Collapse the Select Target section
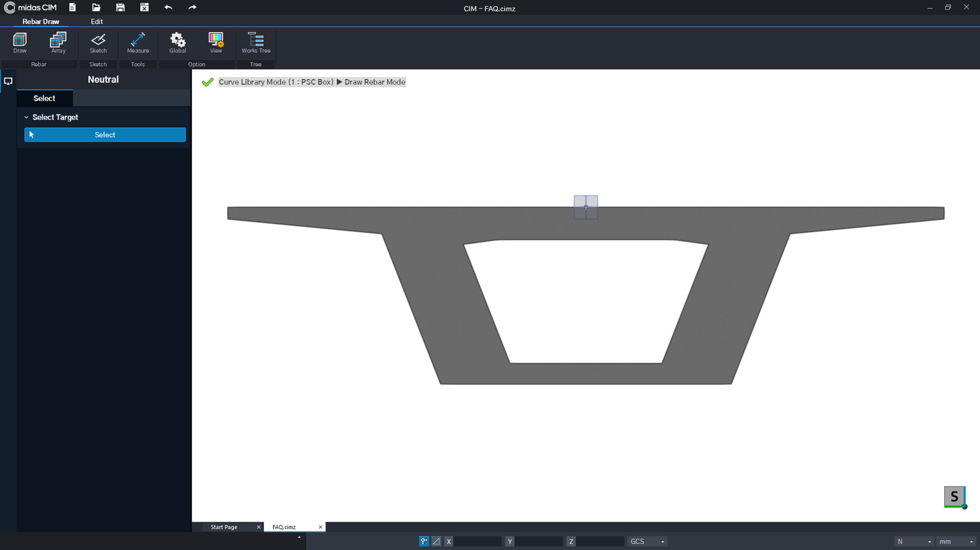This screenshot has height=550, width=980. coord(26,118)
